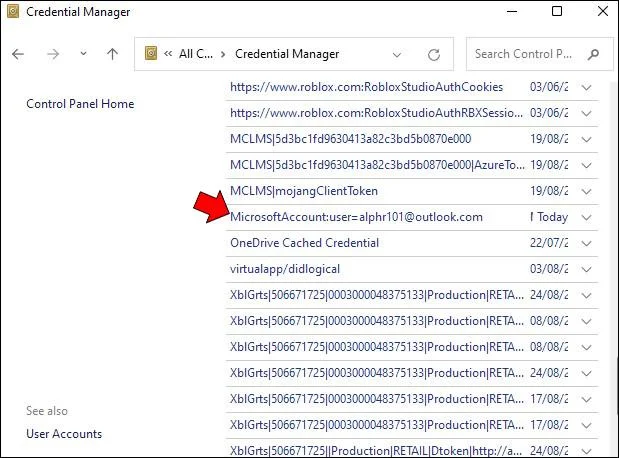This screenshot has height=458, width=619.
Task: Minimize the Credential Manager window
Action: click(512, 11)
